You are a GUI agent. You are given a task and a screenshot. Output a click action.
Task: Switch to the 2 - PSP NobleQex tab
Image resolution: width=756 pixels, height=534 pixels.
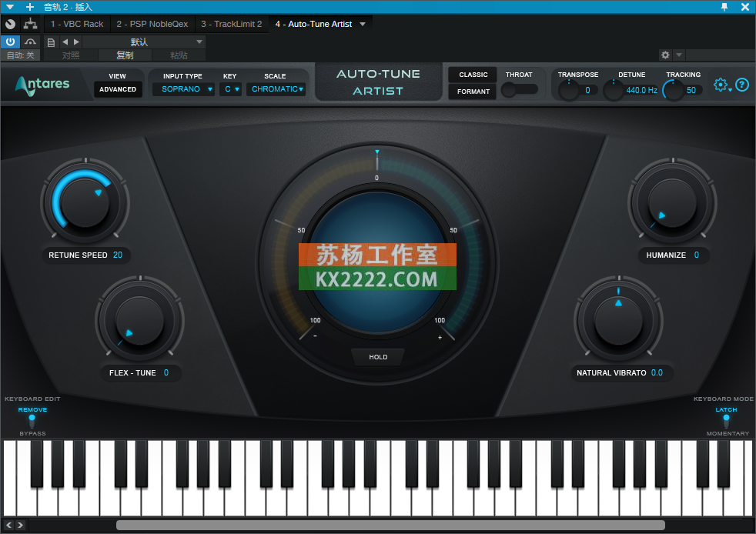point(152,24)
